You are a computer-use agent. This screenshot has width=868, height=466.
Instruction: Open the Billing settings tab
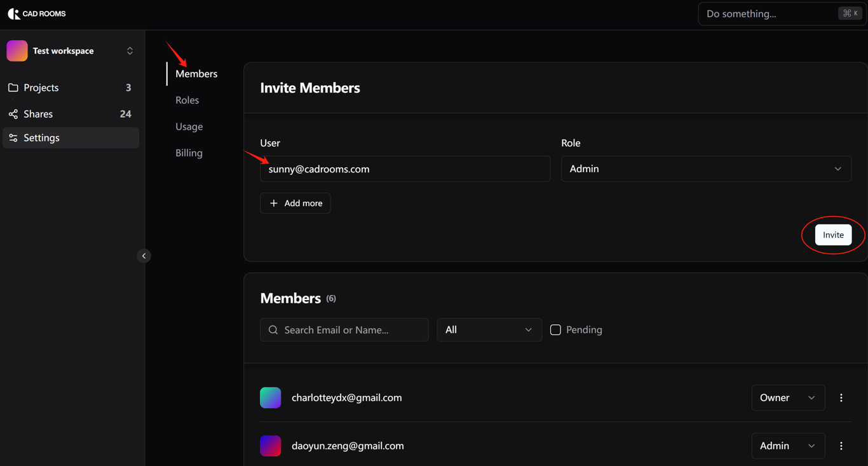point(189,153)
